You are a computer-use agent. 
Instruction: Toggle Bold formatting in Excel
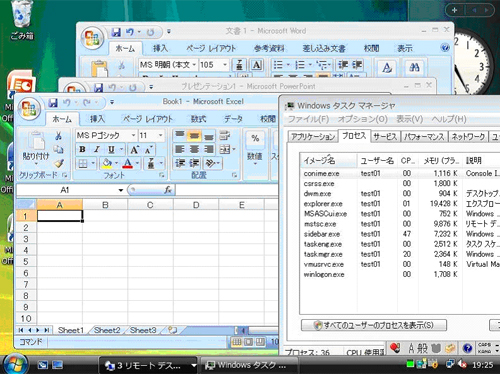pyautogui.click(x=82, y=149)
